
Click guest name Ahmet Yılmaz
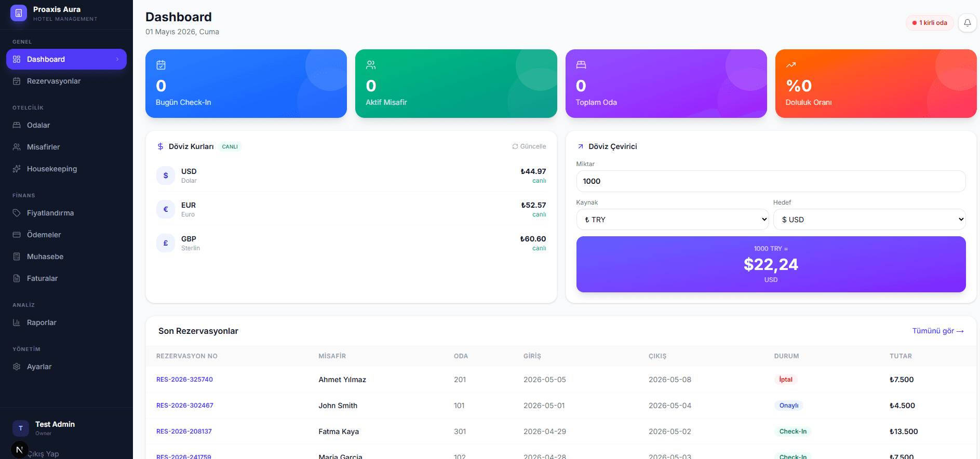tap(342, 380)
